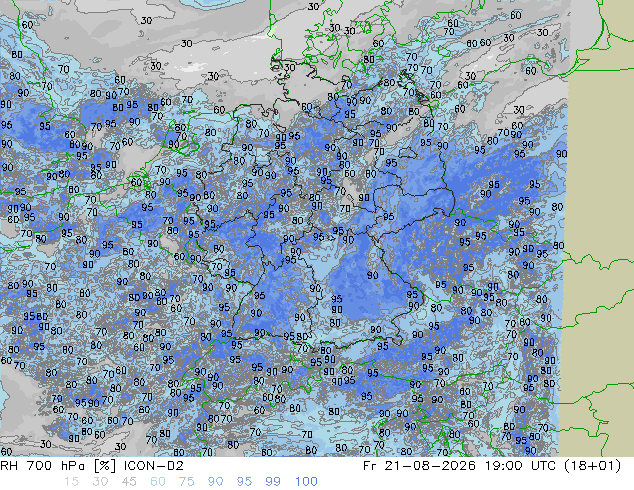This screenshot has width=634, height=490.
Task: Click the ICON-D2 model name label
Action: tap(154, 466)
